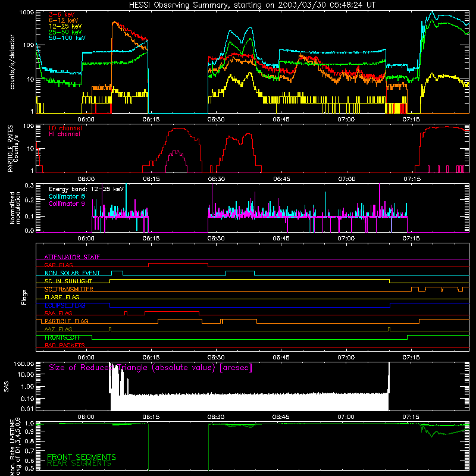Click the 0.5 tick on livetime axis
476x476 pixels.
[x=29, y=468]
